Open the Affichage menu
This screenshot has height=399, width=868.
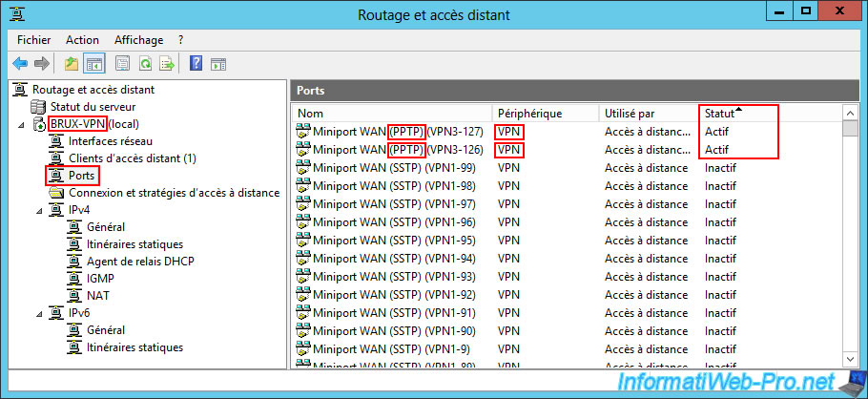136,39
